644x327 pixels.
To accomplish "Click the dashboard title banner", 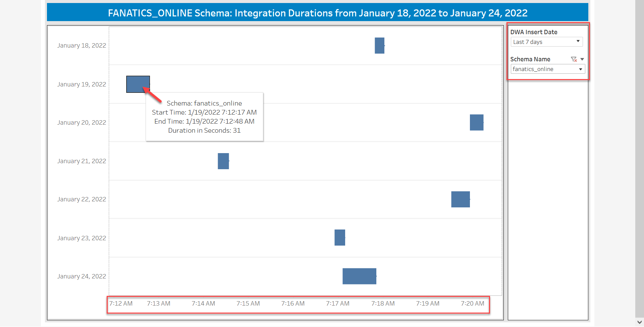I will coord(318,13).
